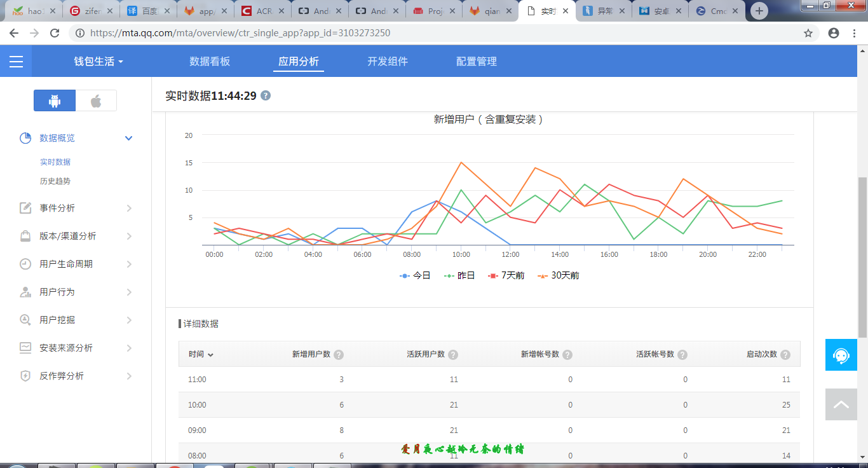Click the 10:00 row time cell
868x468 pixels.
(x=197, y=405)
